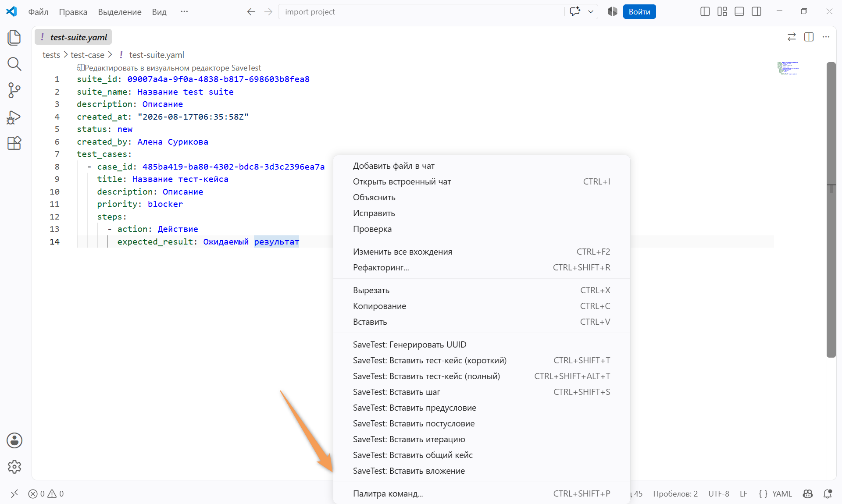Open the Extensions view
Viewport: 842px width, 504px height.
click(14, 143)
